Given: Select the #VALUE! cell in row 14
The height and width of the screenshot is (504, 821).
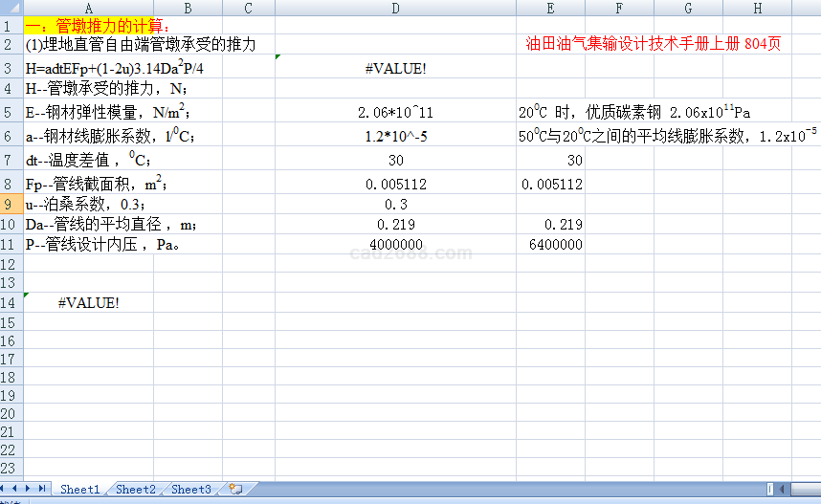Looking at the screenshot, I should tap(89, 303).
